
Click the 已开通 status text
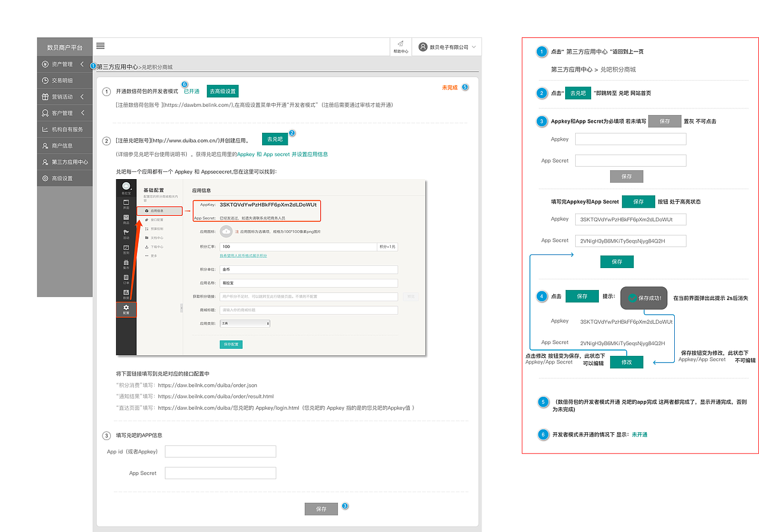pyautogui.click(x=192, y=91)
